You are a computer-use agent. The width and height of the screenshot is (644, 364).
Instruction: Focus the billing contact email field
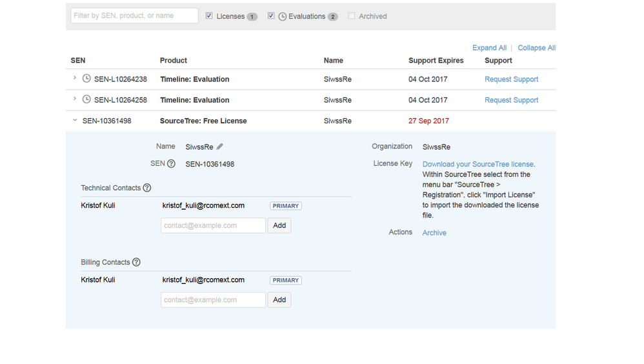[x=213, y=300]
